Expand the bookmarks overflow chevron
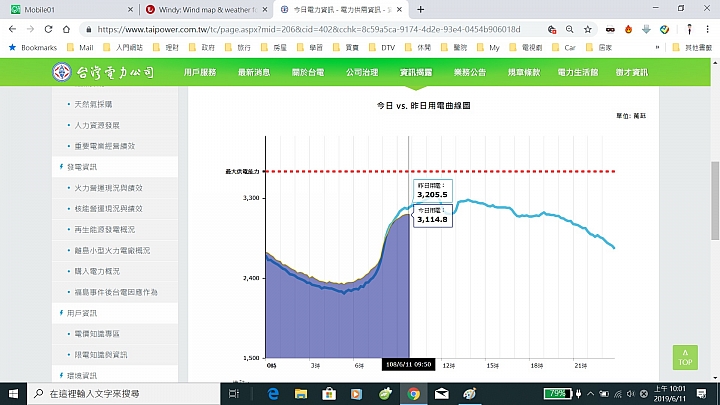The width and height of the screenshot is (720, 405). [658, 47]
